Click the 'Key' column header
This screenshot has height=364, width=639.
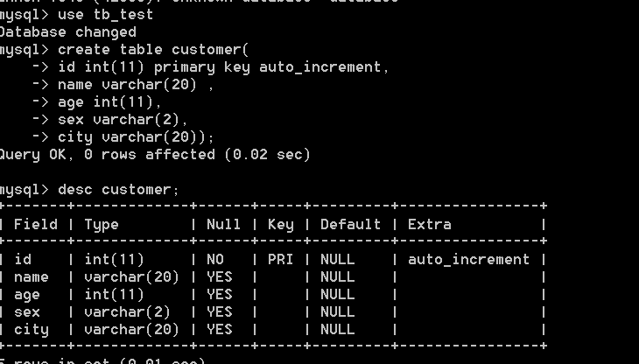(x=280, y=225)
